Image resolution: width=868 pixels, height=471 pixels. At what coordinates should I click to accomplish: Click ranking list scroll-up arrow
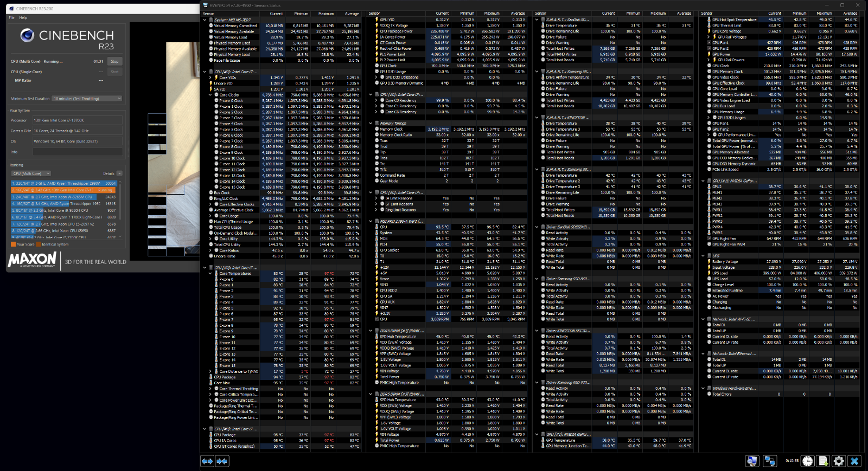pos(120,183)
